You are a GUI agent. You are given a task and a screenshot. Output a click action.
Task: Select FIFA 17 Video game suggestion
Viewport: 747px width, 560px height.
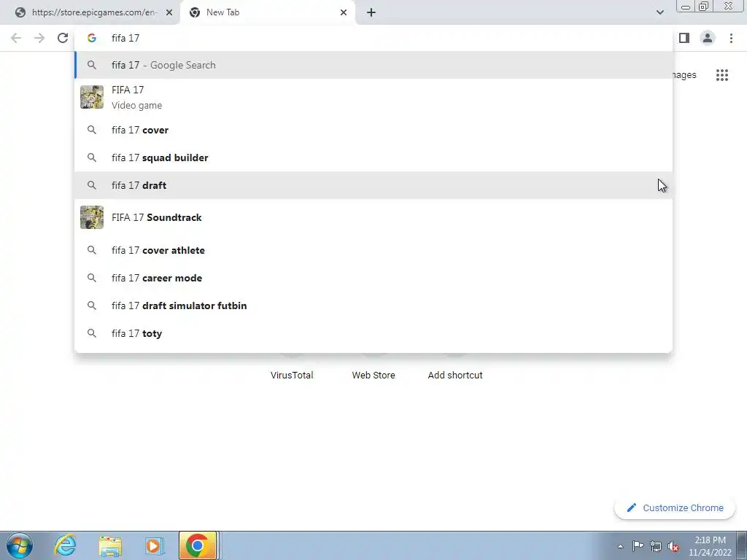click(373, 97)
